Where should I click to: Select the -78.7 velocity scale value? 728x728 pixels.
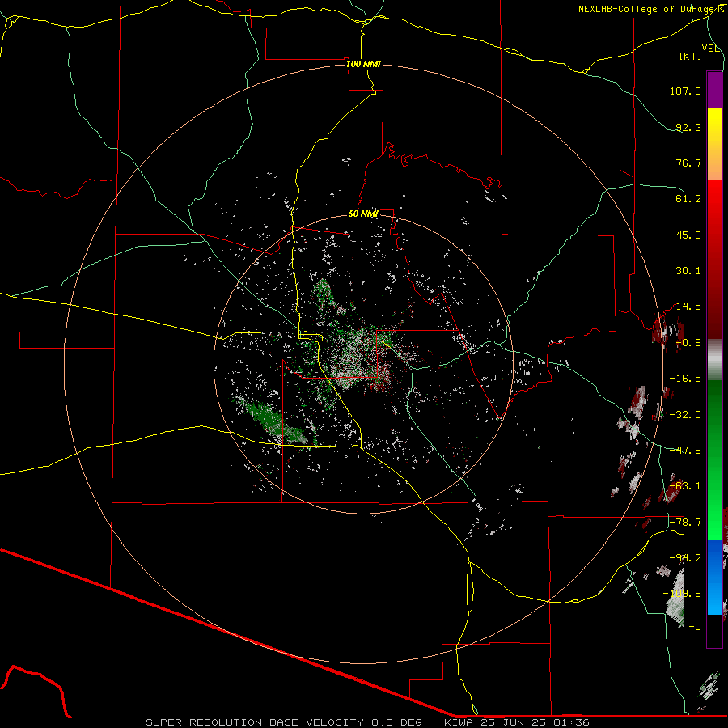685,523
